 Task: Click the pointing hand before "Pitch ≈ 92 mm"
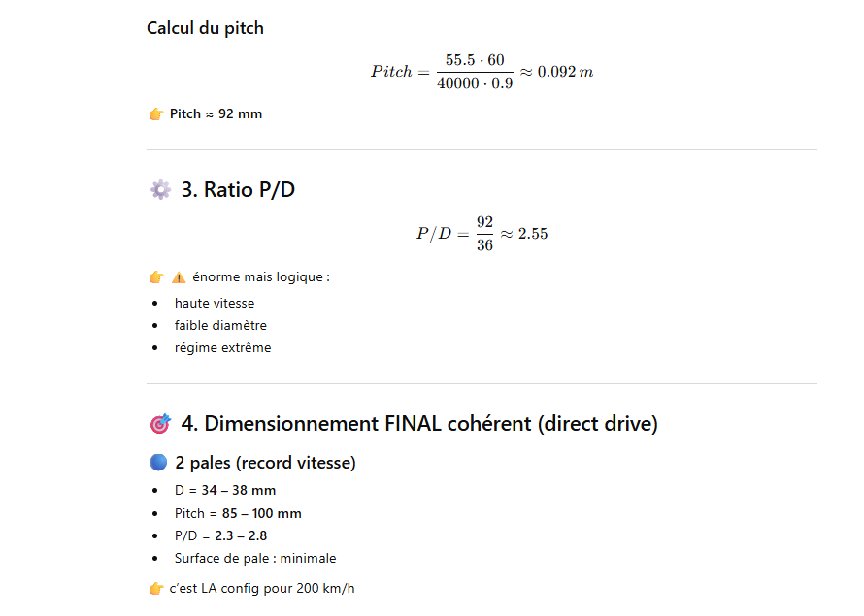pyautogui.click(x=156, y=114)
